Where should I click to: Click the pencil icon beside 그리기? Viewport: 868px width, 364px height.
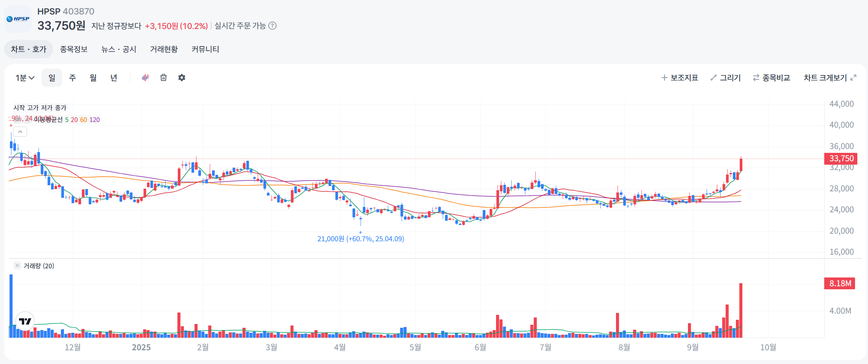(x=713, y=78)
